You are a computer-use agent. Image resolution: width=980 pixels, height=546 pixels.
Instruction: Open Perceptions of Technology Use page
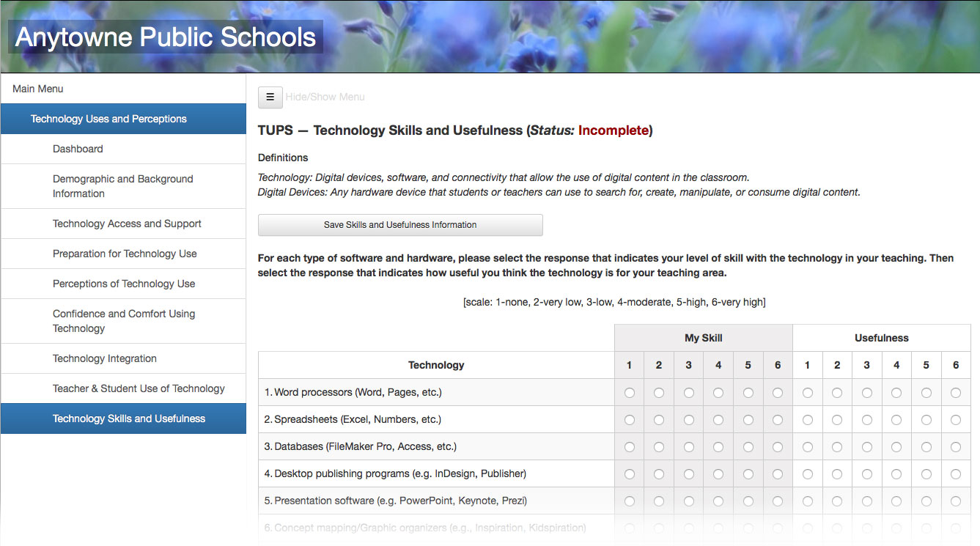pyautogui.click(x=124, y=284)
